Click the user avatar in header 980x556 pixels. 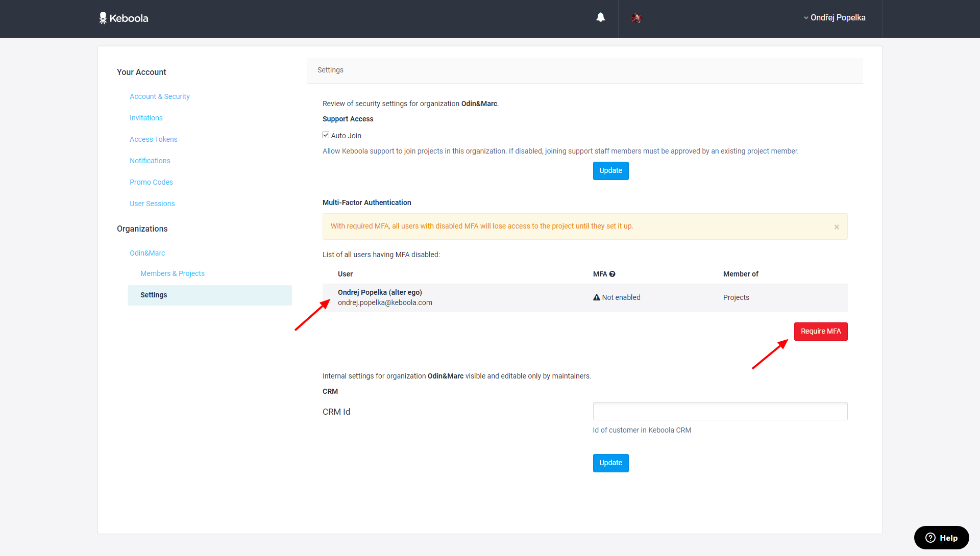click(x=636, y=18)
